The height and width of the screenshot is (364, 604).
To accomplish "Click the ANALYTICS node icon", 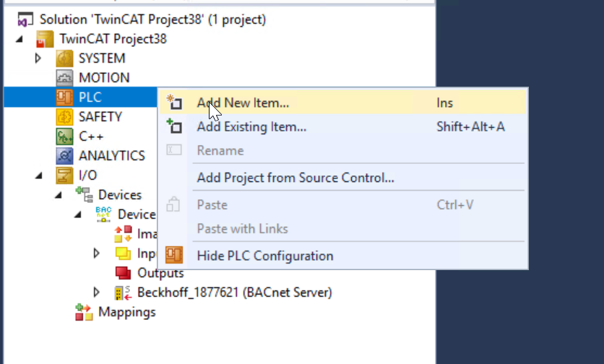I will click(x=64, y=155).
